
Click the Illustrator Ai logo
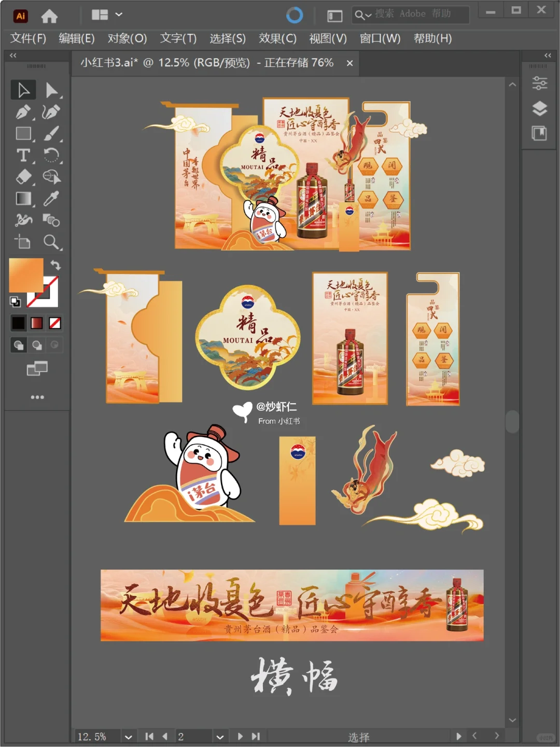tap(20, 16)
